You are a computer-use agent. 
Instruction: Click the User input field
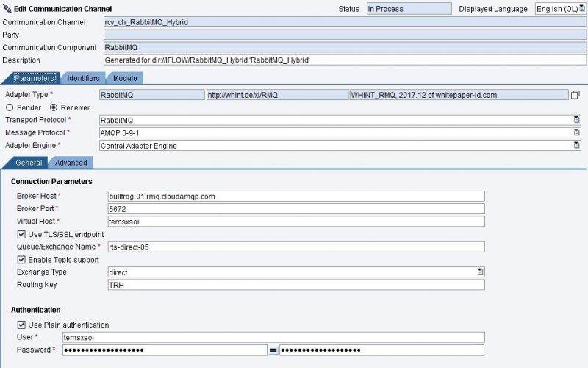coord(273,338)
